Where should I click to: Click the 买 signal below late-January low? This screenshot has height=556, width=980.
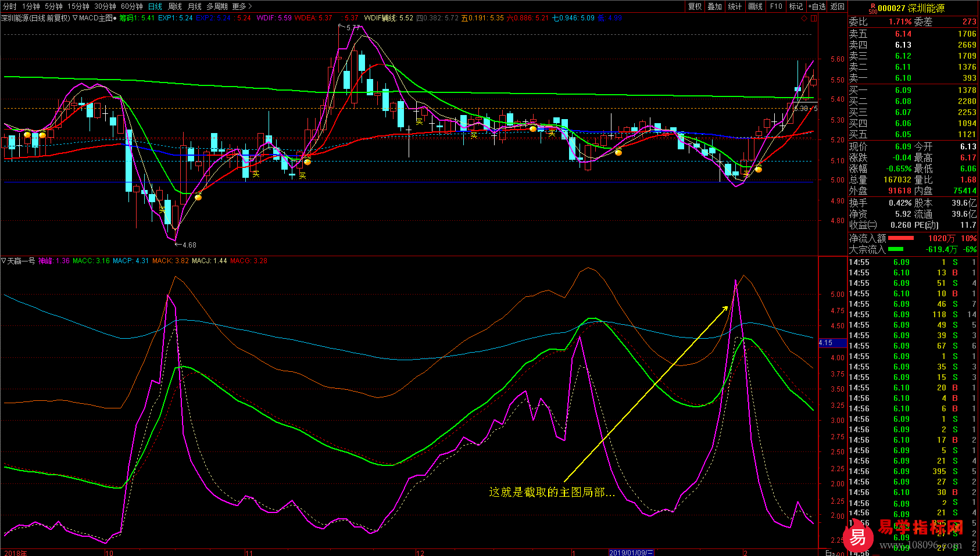(746, 174)
